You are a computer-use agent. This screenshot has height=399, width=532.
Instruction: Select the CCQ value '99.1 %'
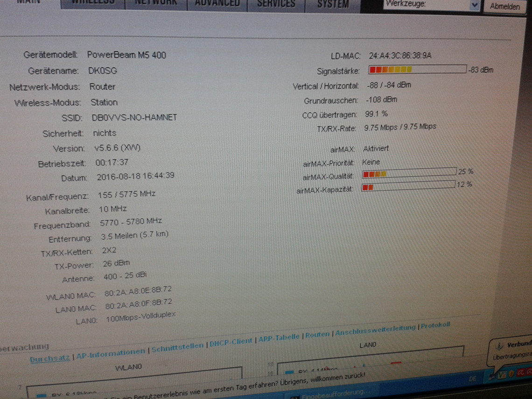point(376,114)
